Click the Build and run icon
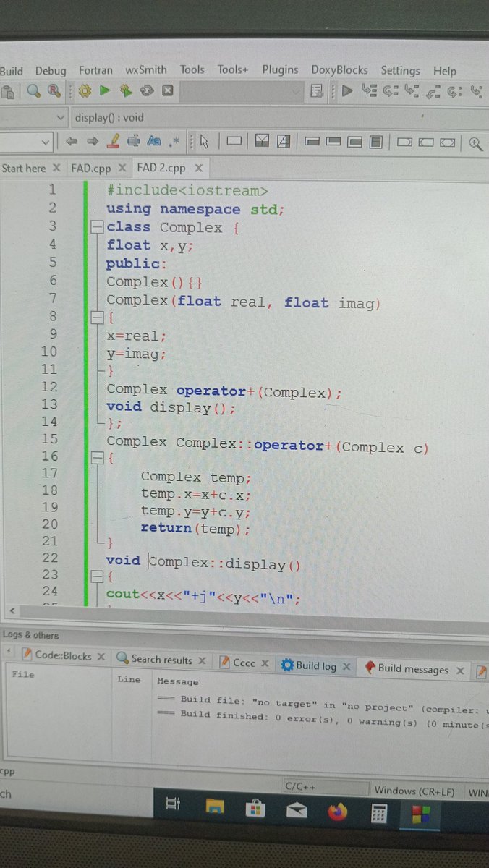This screenshot has height=868, width=489. coord(126,91)
